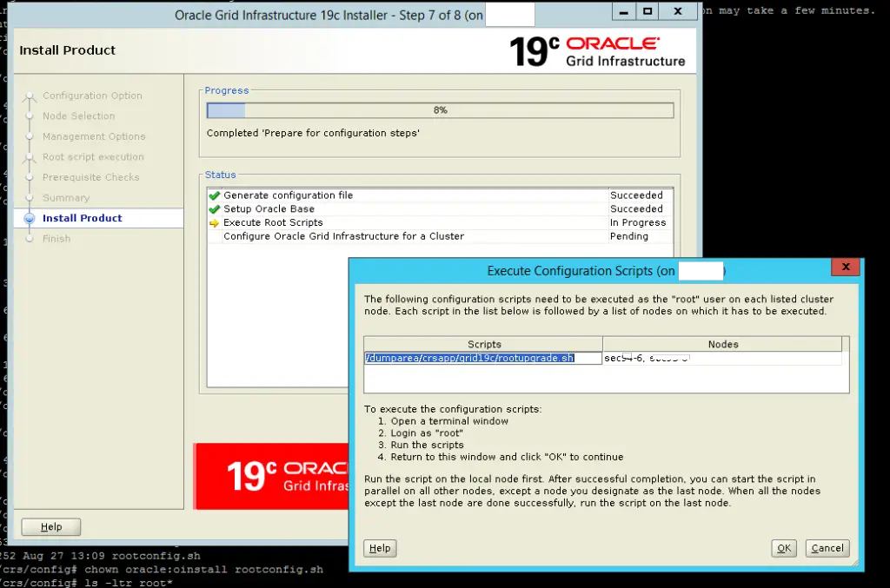Click OK in the Execute Configuration Scripts dialog
The image size is (890, 588).
pos(783,548)
